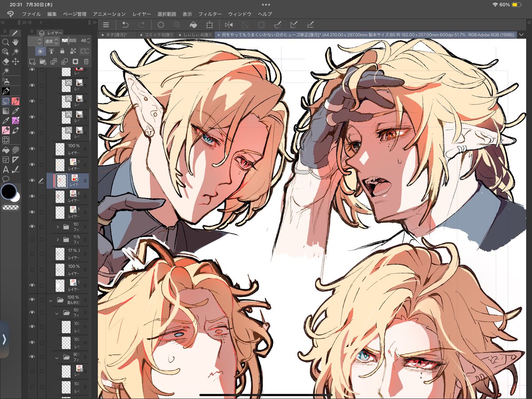Viewport: 532px width, 399px height.
Task: Switch to the ネタ[復元]* canvas tab
Action: tap(117, 35)
